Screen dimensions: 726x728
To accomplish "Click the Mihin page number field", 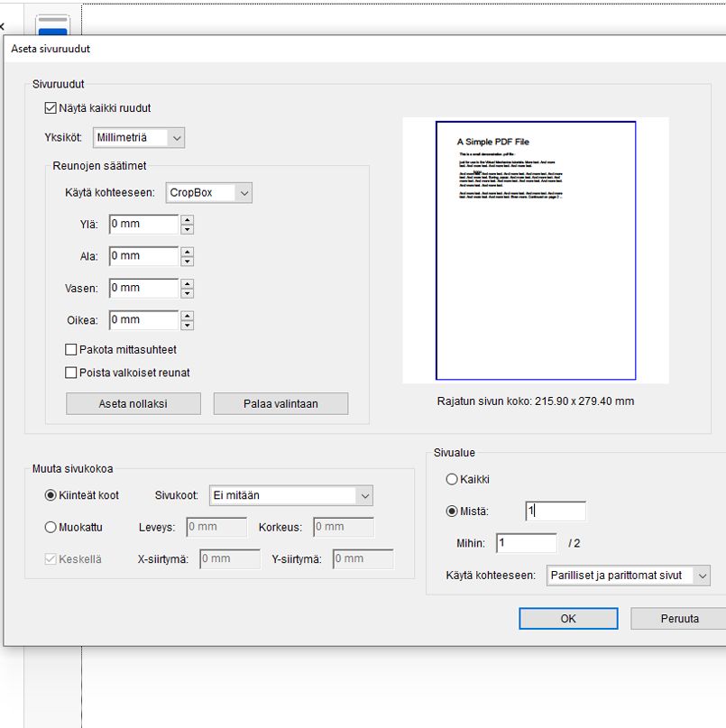I will 527,543.
